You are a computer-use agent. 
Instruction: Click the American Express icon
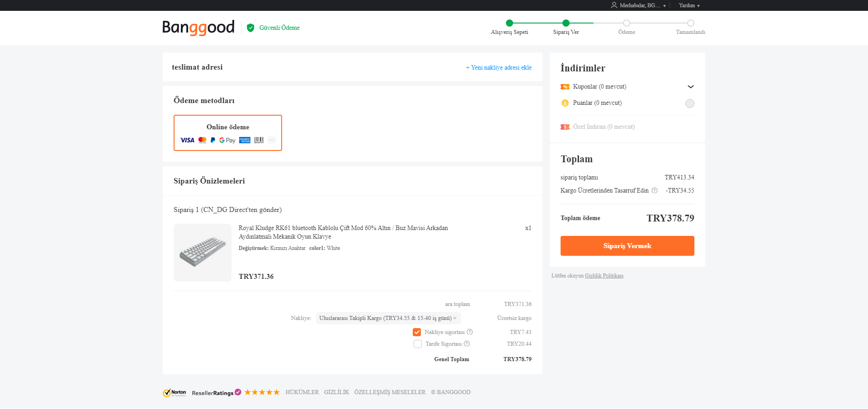pos(245,140)
